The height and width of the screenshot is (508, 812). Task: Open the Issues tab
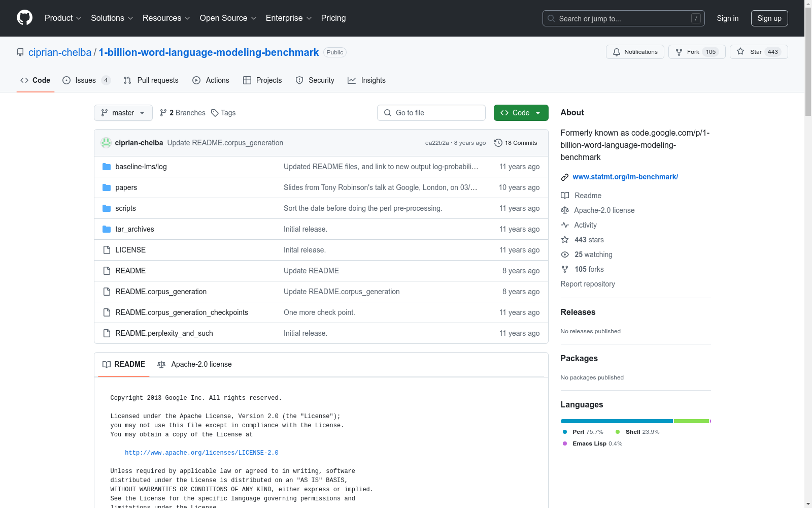[x=86, y=80]
